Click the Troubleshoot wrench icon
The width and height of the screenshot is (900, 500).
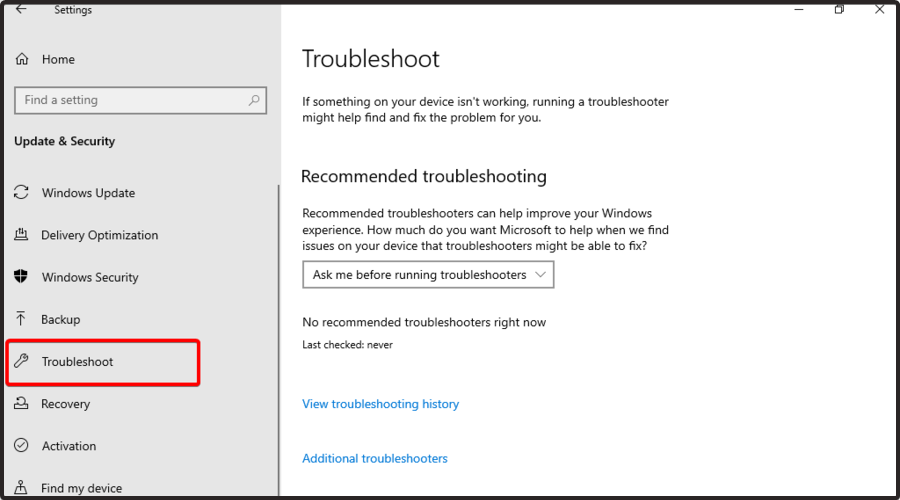coord(21,361)
